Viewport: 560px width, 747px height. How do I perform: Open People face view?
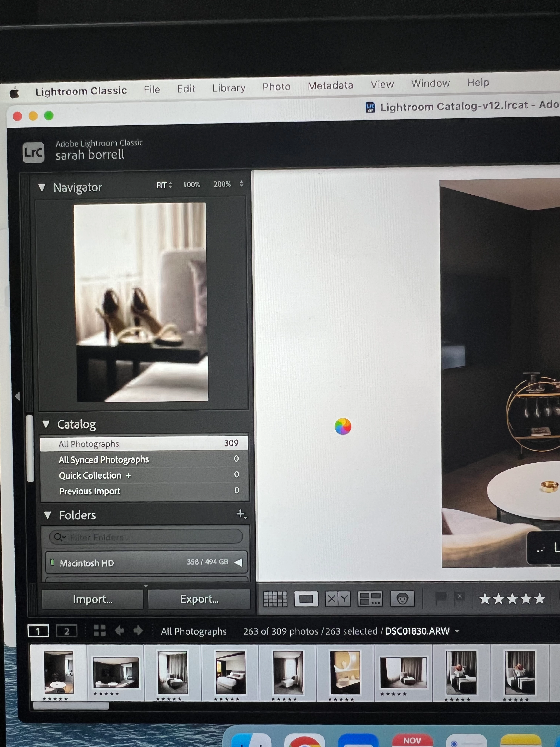pos(402,599)
